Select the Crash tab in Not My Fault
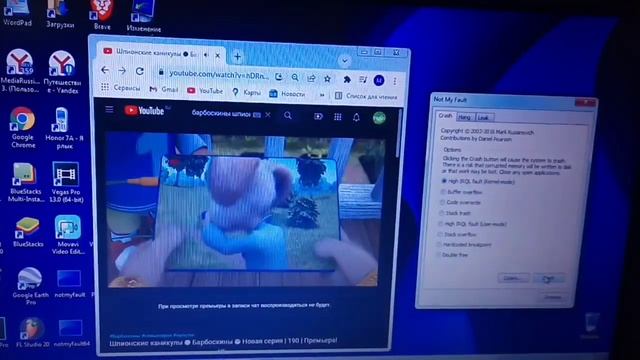640x360 pixels. pos(445,116)
